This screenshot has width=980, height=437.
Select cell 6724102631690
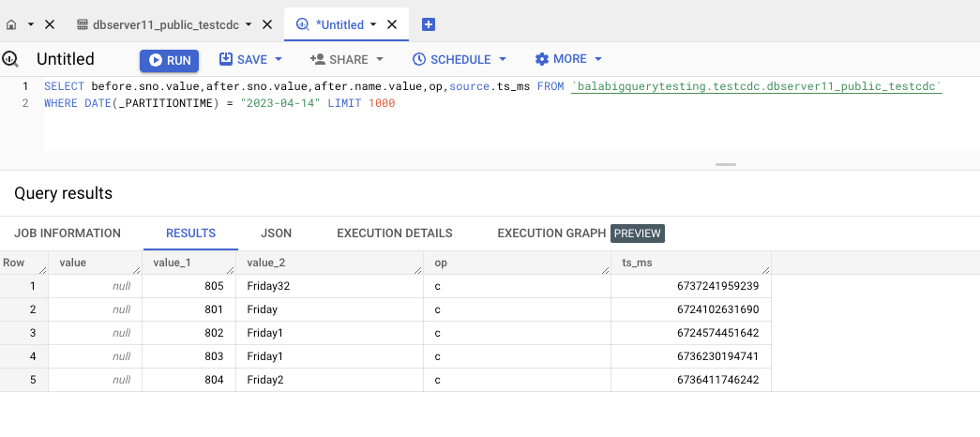[x=691, y=309]
